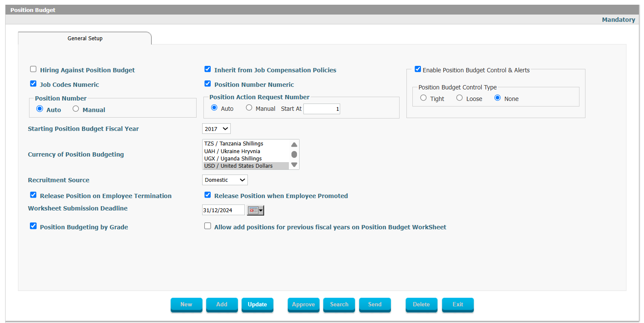Set budget control type to Tight
The height and width of the screenshot is (323, 644).
(x=423, y=98)
